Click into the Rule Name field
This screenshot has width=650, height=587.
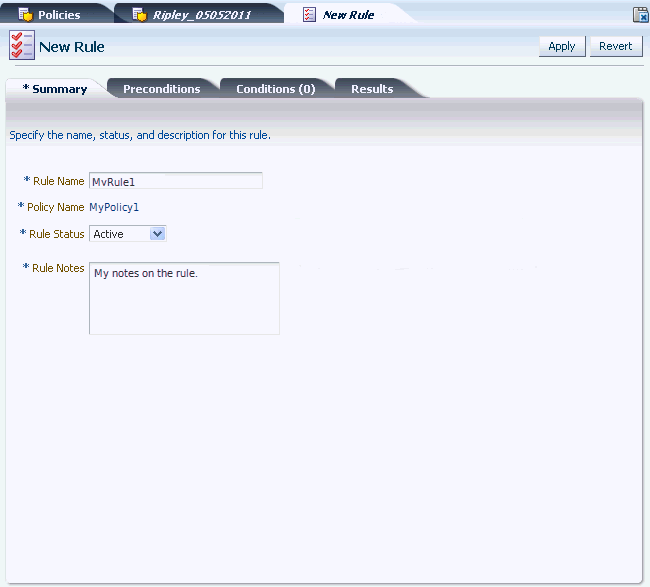point(176,181)
